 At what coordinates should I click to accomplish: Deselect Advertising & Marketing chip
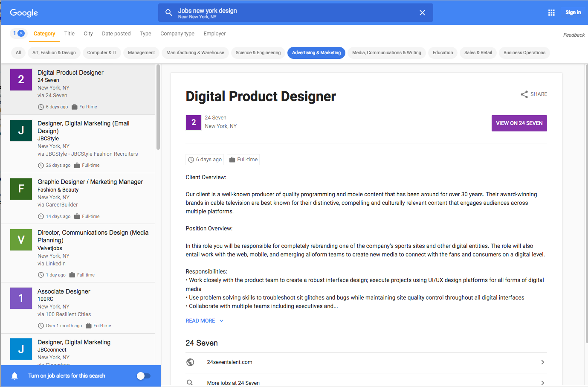tap(316, 53)
